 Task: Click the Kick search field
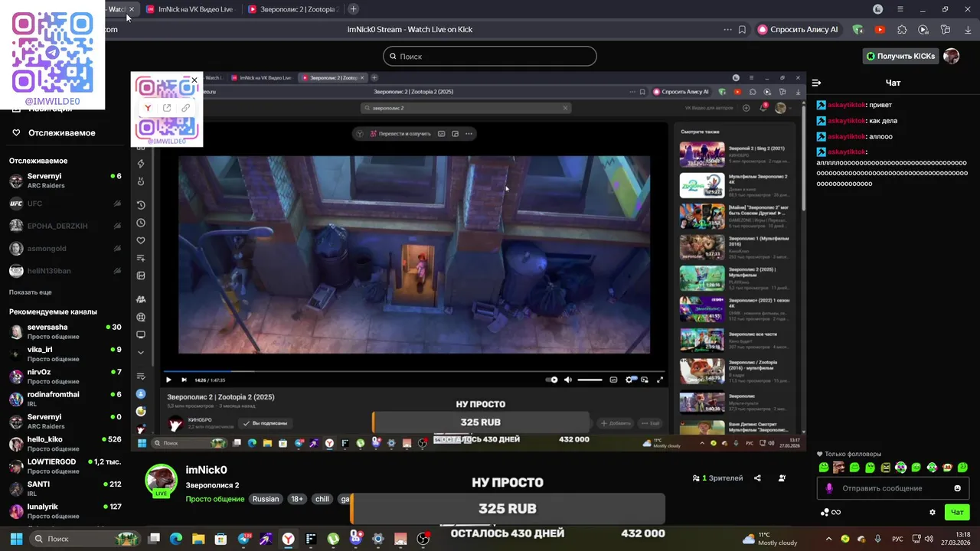click(490, 56)
